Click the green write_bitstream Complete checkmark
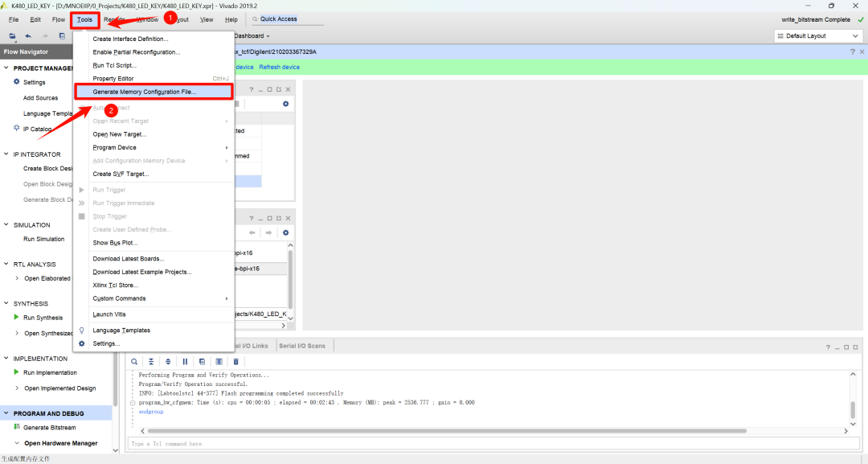 [859, 18]
